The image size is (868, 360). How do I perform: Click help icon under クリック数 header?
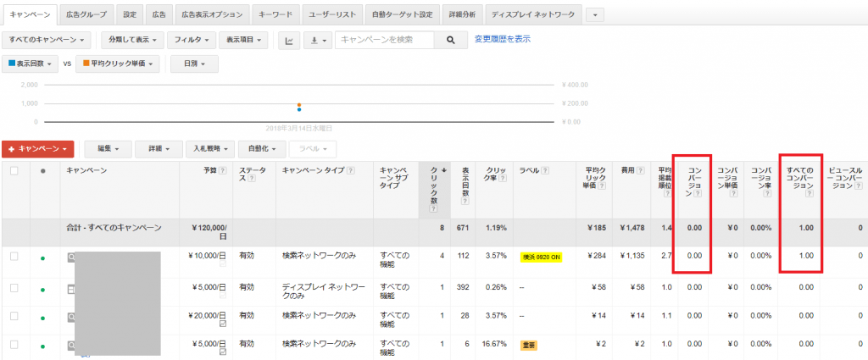[434, 208]
